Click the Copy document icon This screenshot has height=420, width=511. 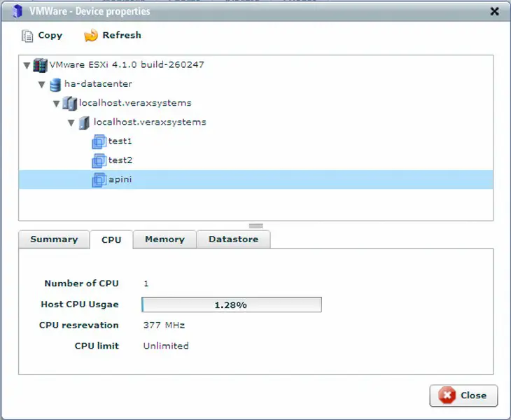[27, 36]
